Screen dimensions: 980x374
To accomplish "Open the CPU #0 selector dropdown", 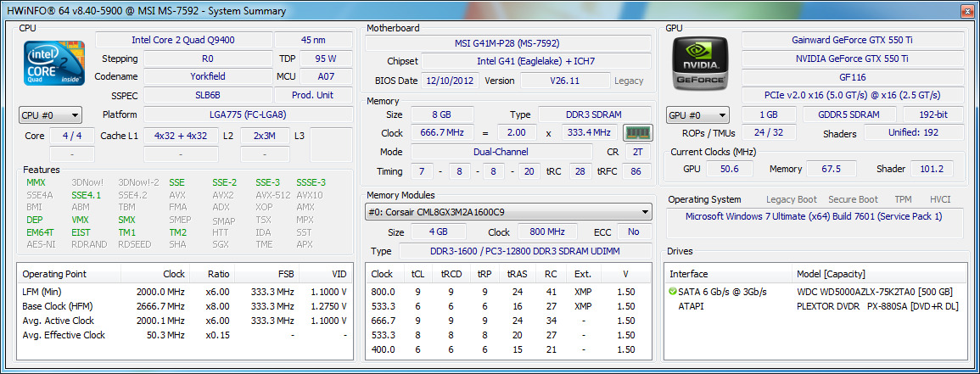I will (51, 114).
